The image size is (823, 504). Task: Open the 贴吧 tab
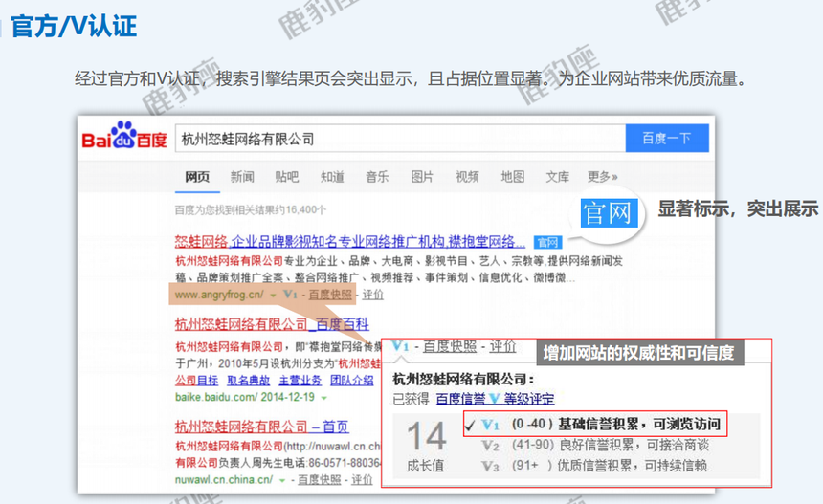(x=286, y=177)
